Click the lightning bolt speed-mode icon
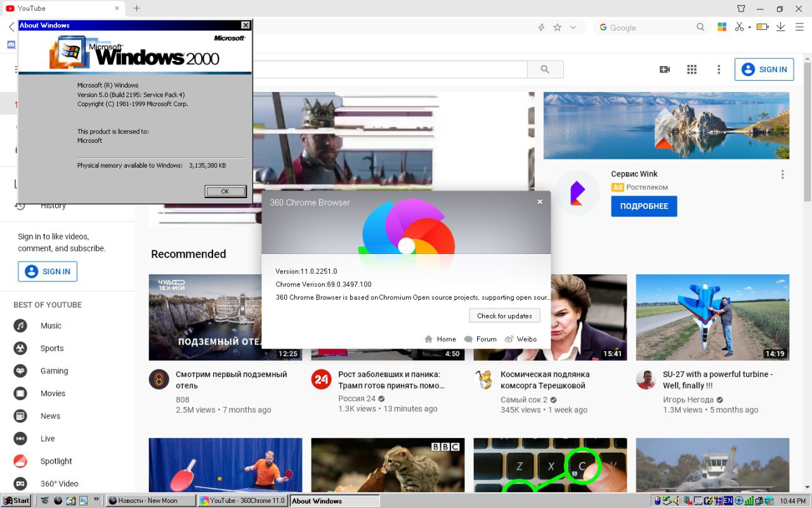 pyautogui.click(x=541, y=27)
